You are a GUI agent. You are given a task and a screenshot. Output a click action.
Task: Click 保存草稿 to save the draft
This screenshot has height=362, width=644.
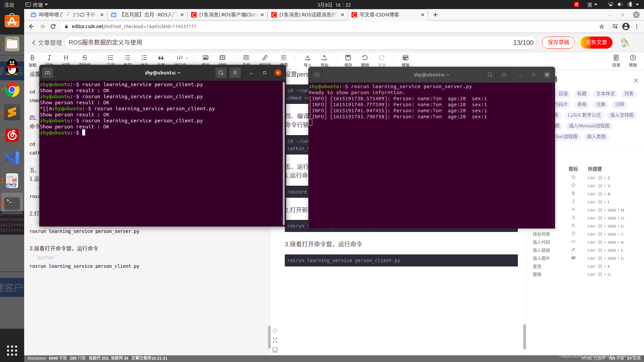click(x=558, y=43)
